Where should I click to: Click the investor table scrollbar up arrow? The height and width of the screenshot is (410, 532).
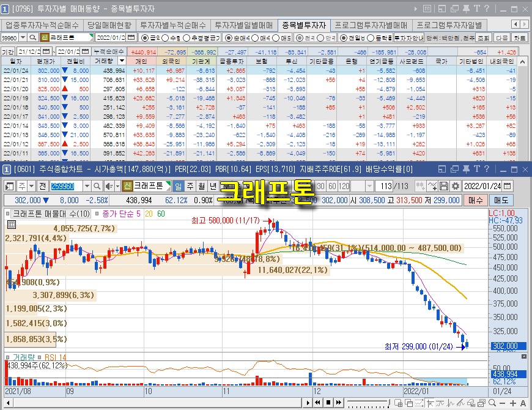(x=522, y=61)
